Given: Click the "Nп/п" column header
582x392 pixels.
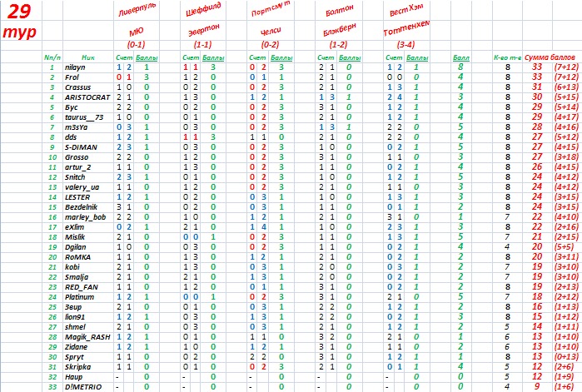Looking at the screenshot, I should tap(52, 57).
